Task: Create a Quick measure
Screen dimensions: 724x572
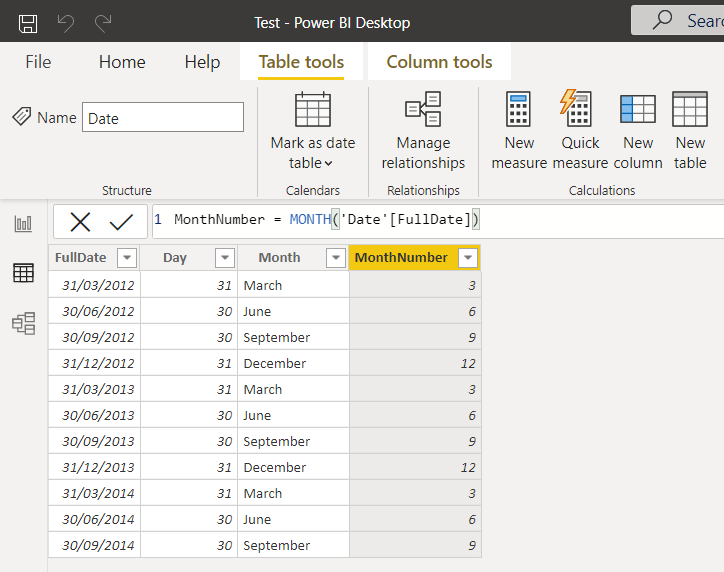Action: pyautogui.click(x=580, y=131)
